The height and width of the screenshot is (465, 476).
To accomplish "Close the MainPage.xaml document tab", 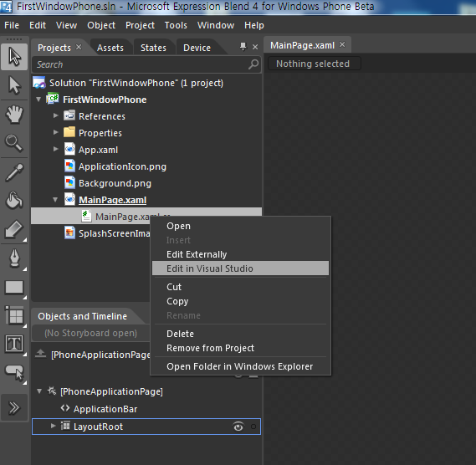I will point(342,44).
